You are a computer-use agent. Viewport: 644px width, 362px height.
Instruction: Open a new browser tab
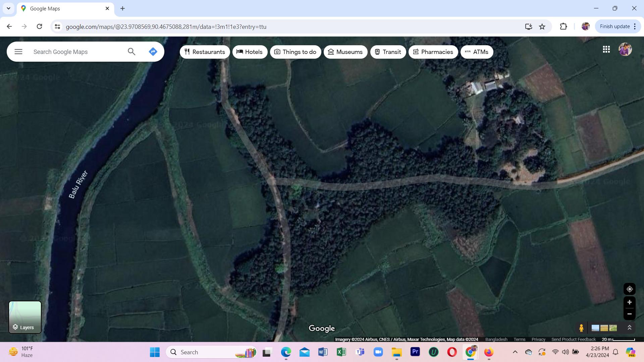point(123,8)
